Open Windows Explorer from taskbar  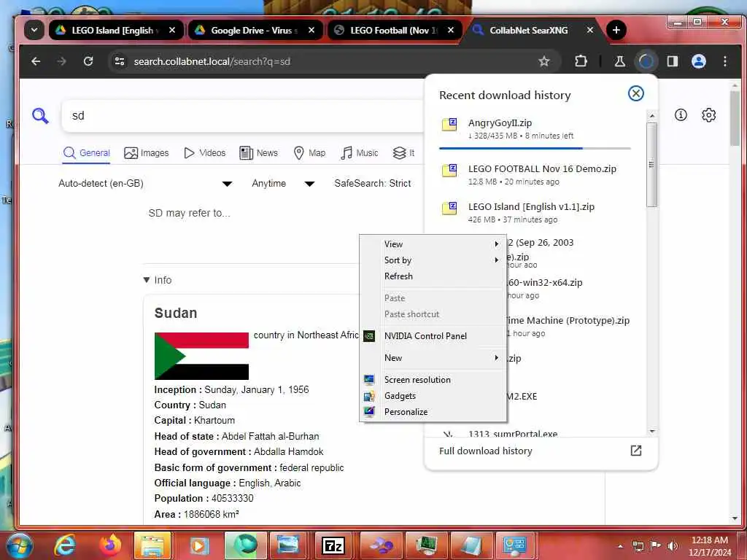(x=152, y=545)
